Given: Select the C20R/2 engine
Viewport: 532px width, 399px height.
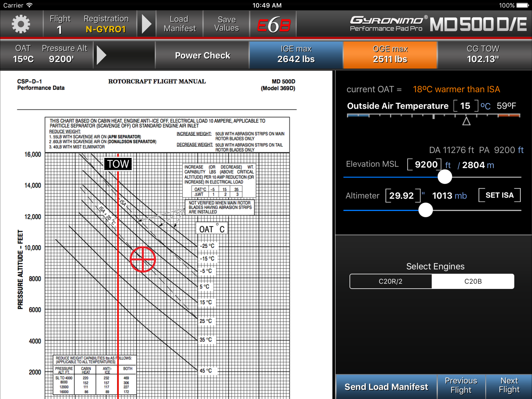Looking at the screenshot, I should [x=391, y=281].
